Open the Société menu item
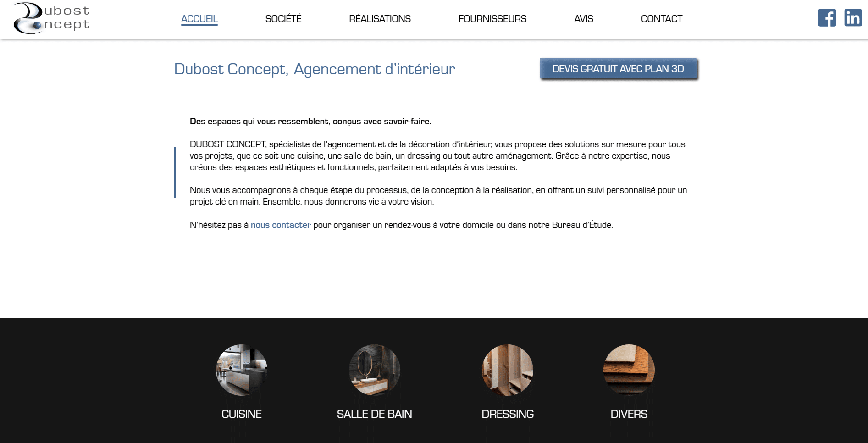Image resolution: width=868 pixels, height=443 pixels. click(283, 19)
